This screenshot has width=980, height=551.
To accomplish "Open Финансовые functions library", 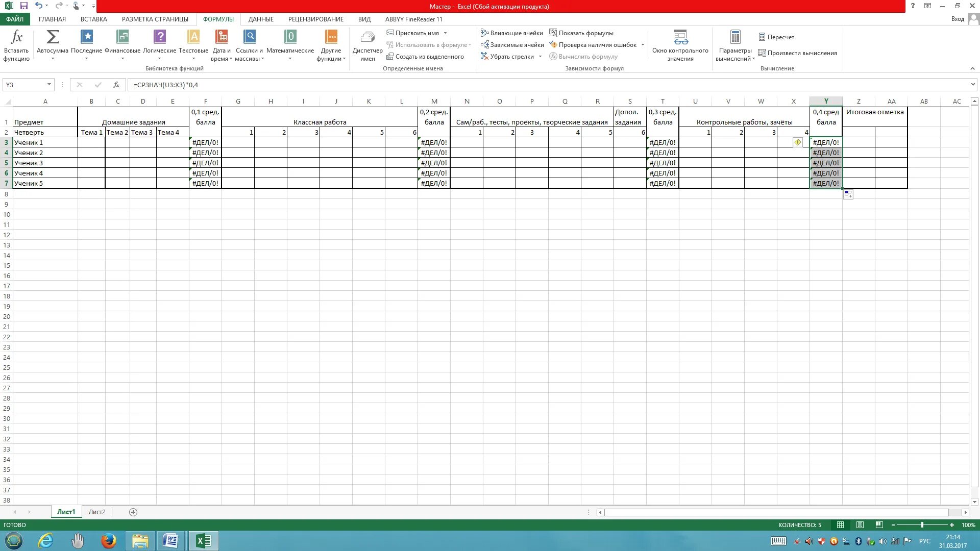I will (x=122, y=45).
